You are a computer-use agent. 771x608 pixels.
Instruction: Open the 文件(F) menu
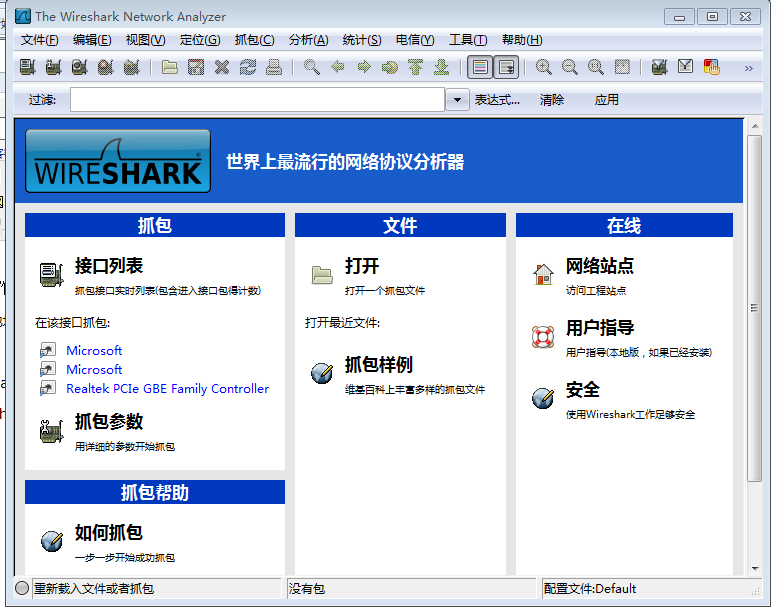pos(39,40)
